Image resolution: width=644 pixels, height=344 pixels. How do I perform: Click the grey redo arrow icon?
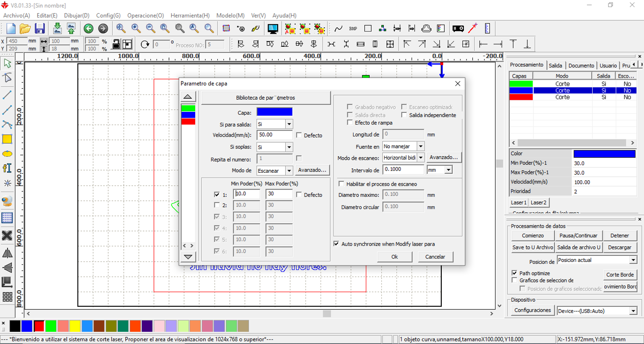[x=103, y=29]
